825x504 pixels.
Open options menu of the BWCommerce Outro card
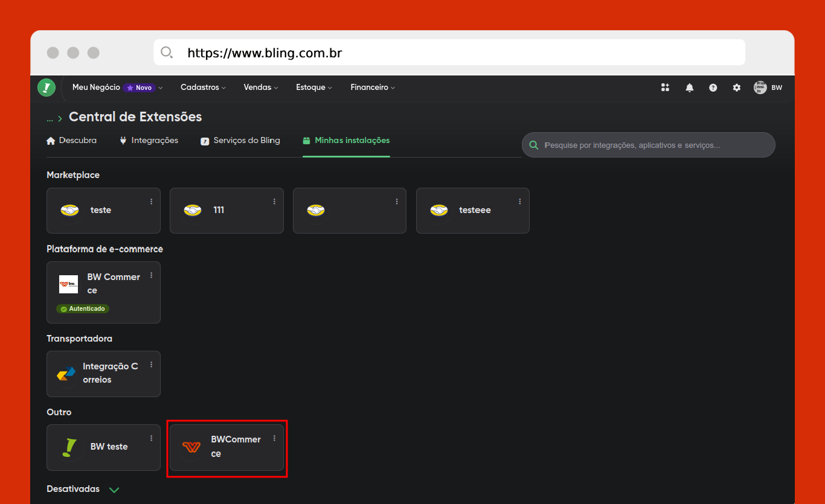[x=274, y=438]
